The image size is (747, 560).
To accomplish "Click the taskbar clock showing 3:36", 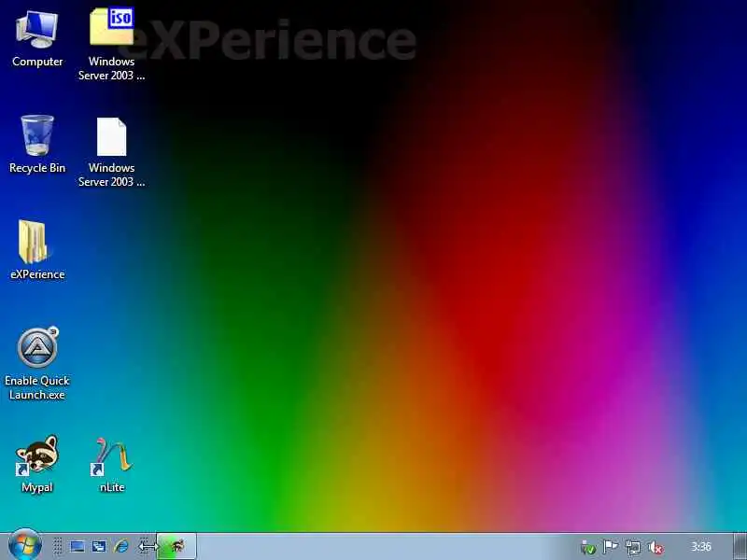I will click(x=701, y=547).
